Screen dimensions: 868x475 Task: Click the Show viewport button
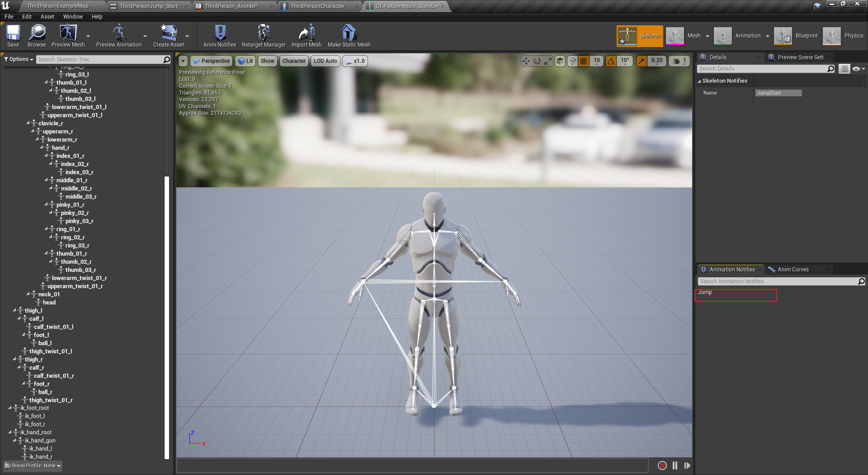coord(268,61)
